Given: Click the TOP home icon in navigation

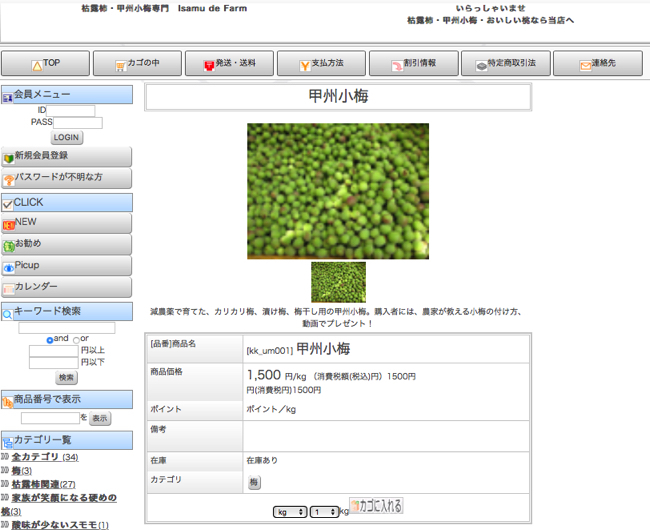Looking at the screenshot, I should tap(37, 64).
